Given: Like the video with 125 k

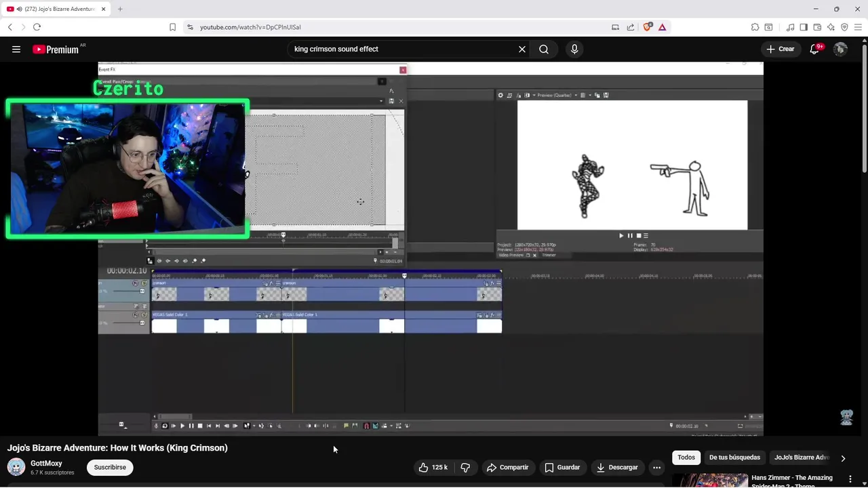Looking at the screenshot, I should click(x=433, y=467).
